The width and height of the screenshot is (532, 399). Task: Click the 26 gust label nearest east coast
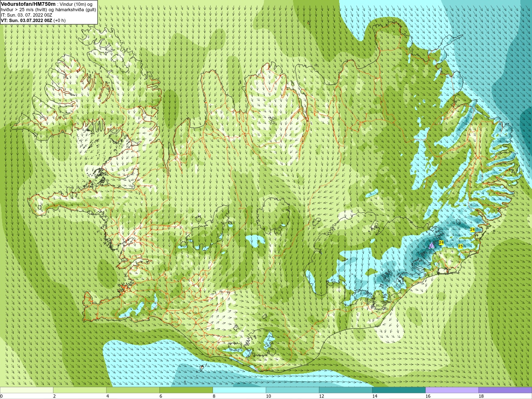[473, 229]
